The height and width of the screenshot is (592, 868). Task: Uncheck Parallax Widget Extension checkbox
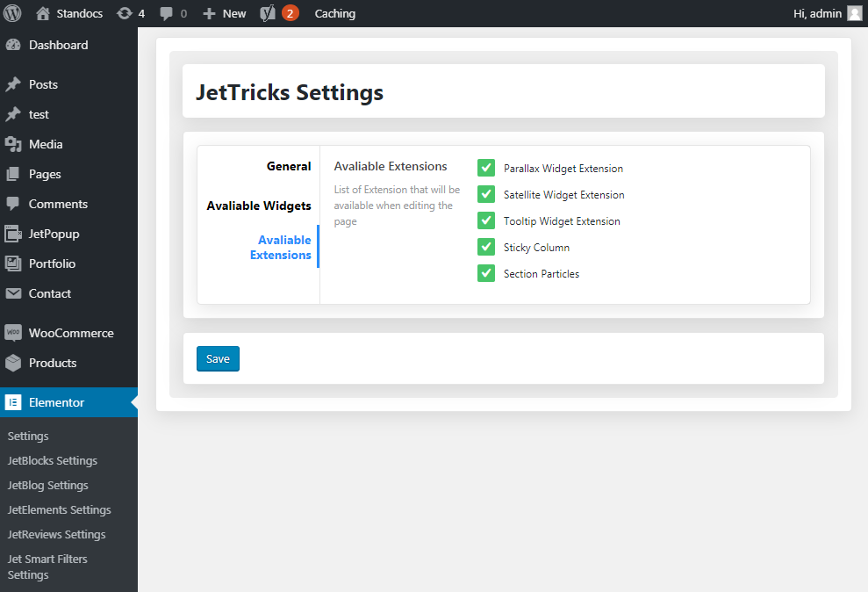[x=486, y=168]
